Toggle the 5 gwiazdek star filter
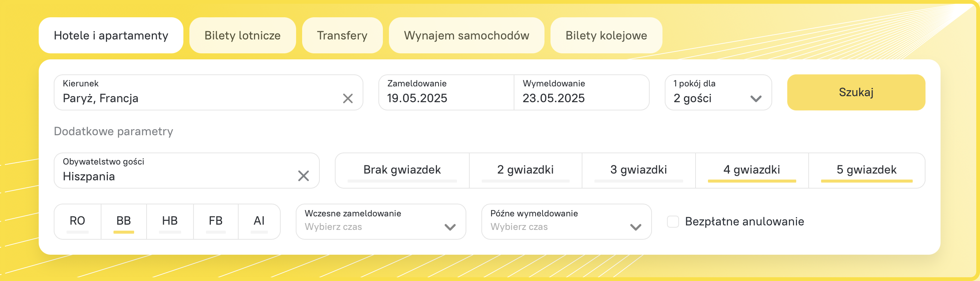980x281 pixels. coord(866,170)
